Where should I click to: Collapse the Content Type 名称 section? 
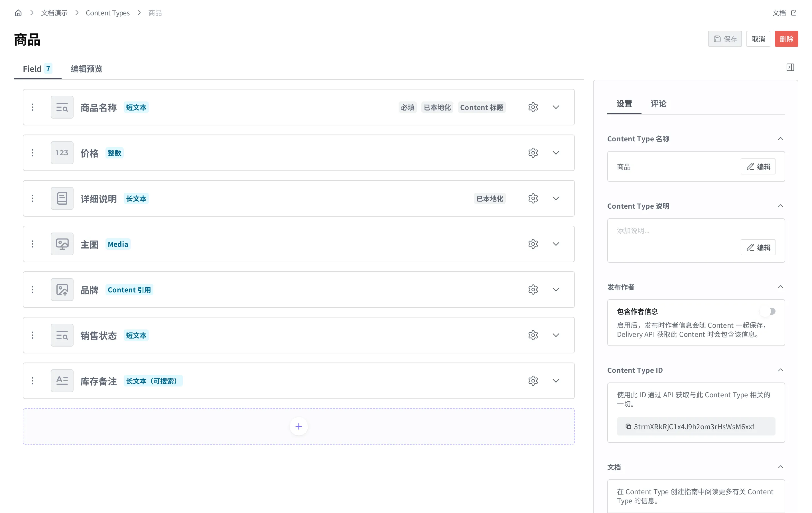pyautogui.click(x=780, y=139)
